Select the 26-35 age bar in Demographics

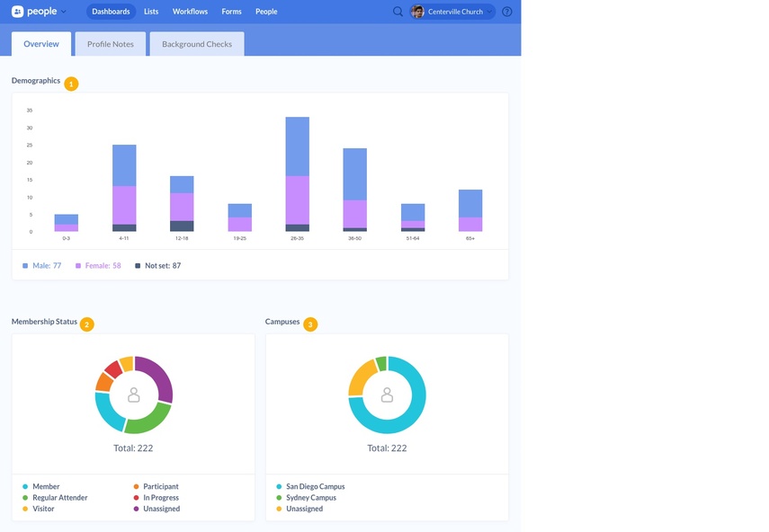(296, 171)
